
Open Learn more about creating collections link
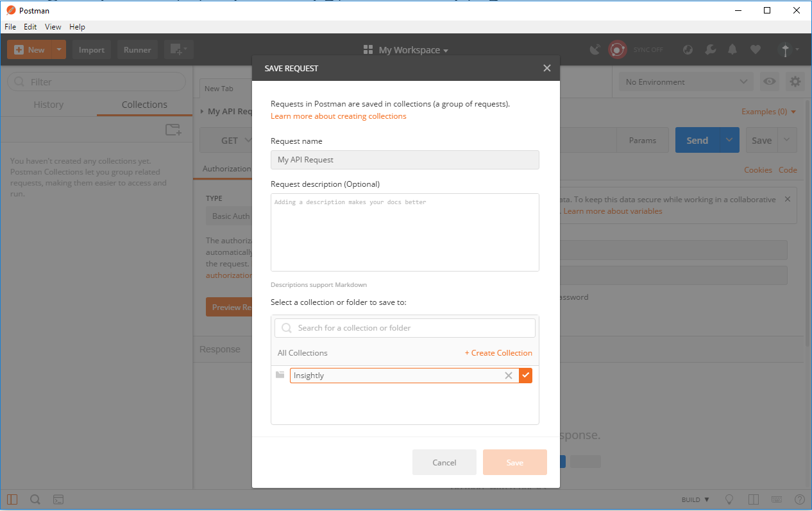[339, 116]
